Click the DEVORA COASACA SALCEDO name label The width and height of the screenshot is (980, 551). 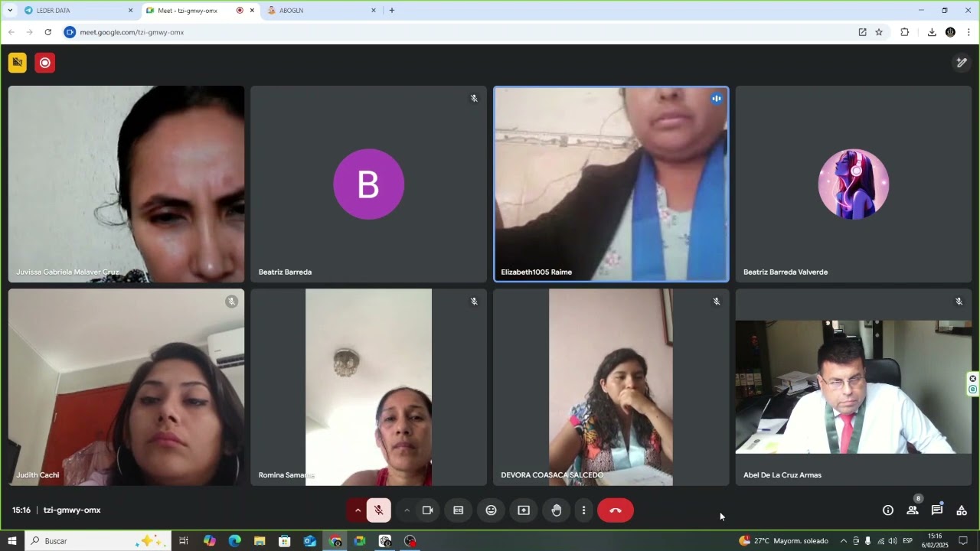552,475
